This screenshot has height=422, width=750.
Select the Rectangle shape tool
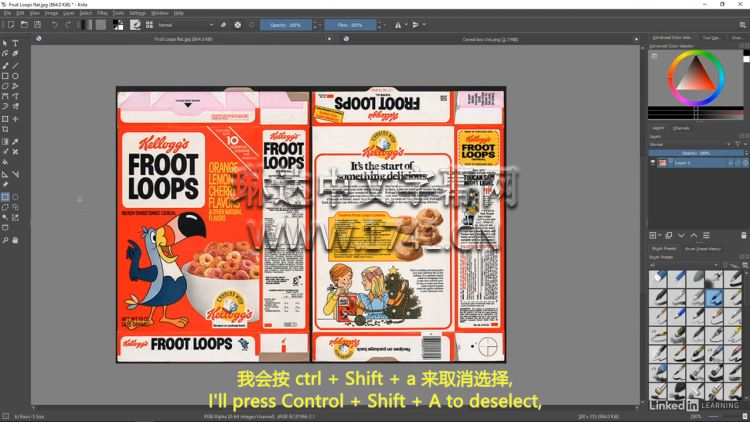(x=5, y=76)
